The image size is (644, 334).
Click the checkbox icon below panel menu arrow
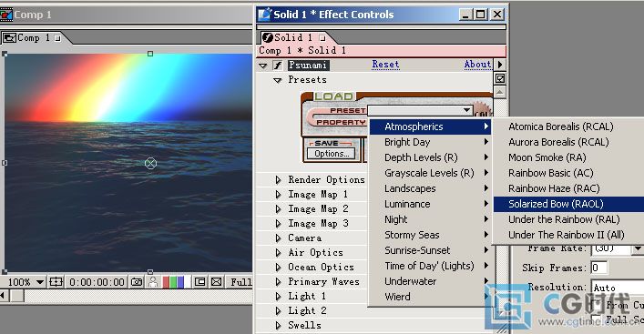click(500, 78)
